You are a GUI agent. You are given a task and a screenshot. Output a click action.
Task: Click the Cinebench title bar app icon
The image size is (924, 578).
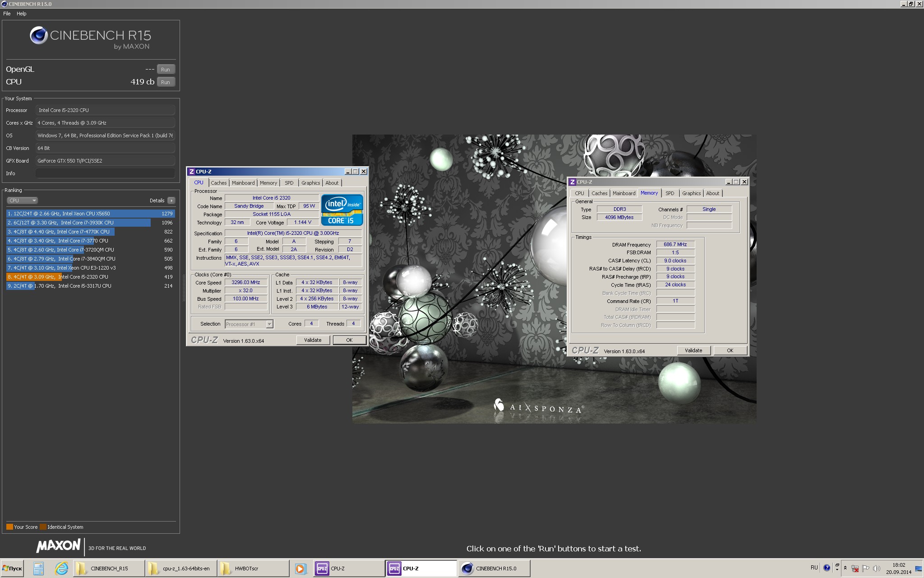coord(4,4)
